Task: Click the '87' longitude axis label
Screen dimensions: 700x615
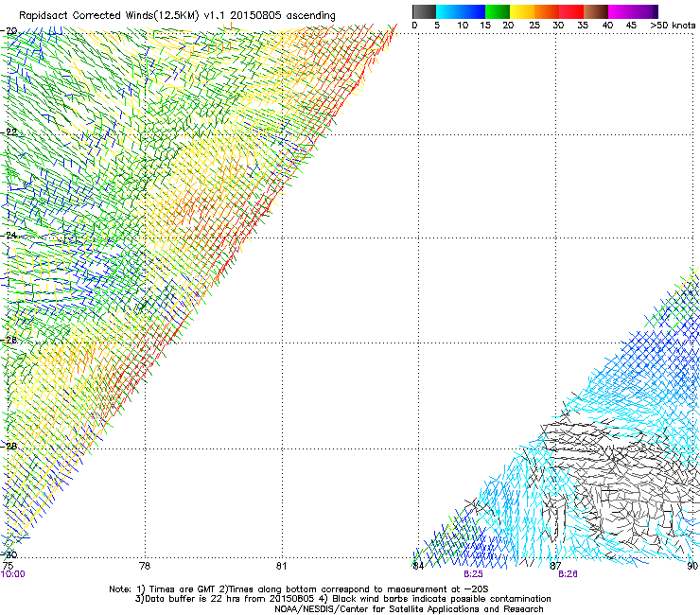Action: pos(555,566)
